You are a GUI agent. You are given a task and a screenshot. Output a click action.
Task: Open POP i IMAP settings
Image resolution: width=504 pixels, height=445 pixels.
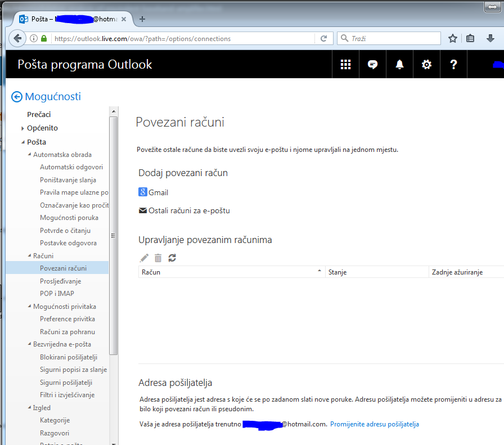coord(57,294)
